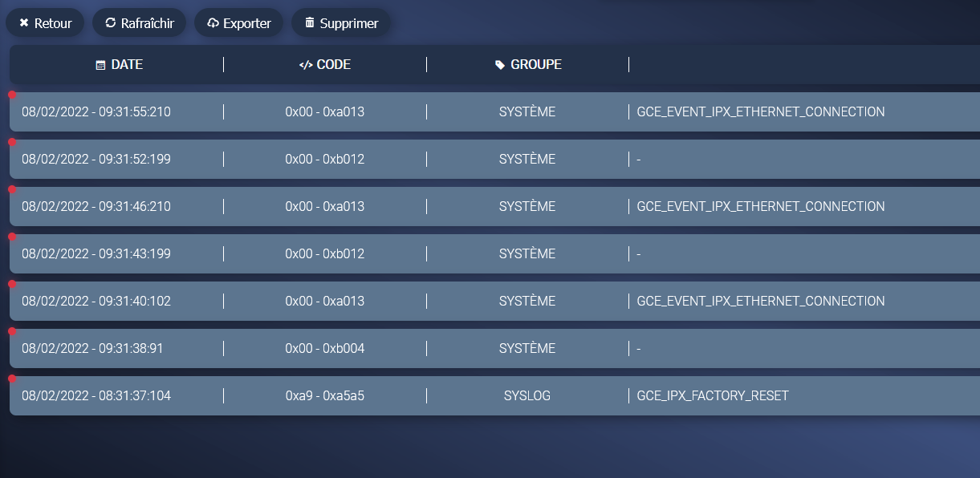Click the code icon in the CODE header

305,64
